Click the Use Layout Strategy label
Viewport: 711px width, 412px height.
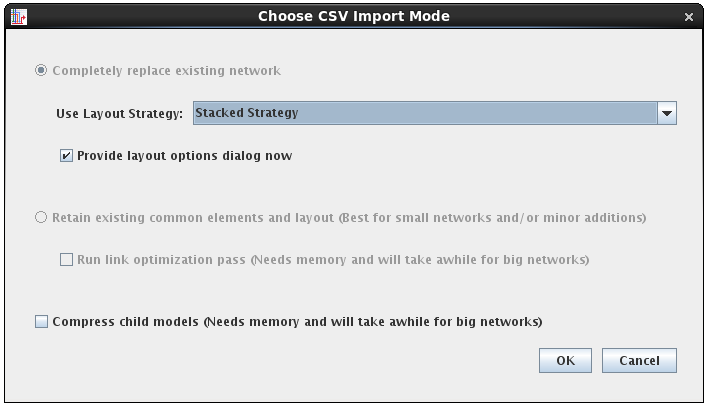(119, 114)
